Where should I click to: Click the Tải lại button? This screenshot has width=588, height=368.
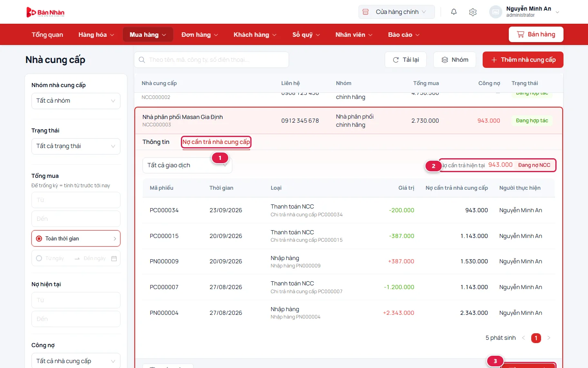coord(406,60)
